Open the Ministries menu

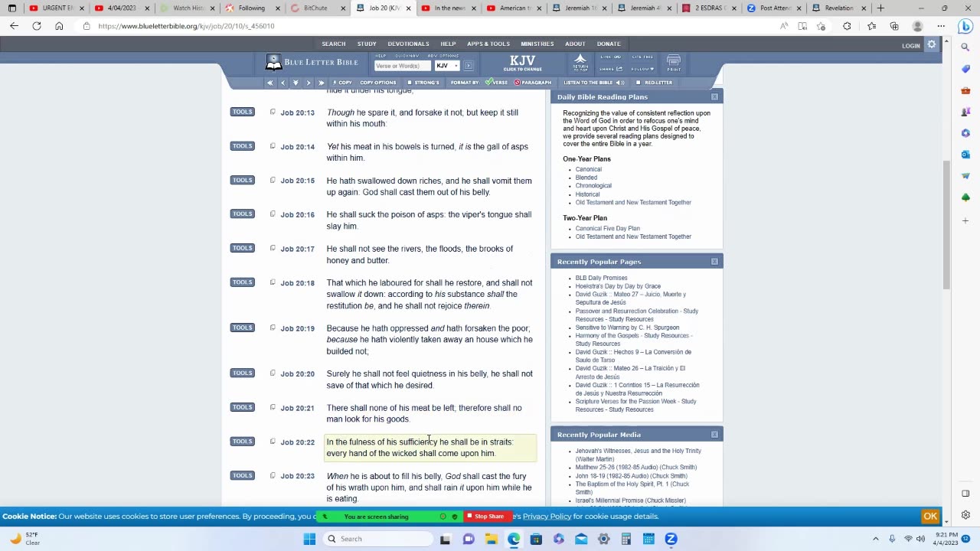537,44
